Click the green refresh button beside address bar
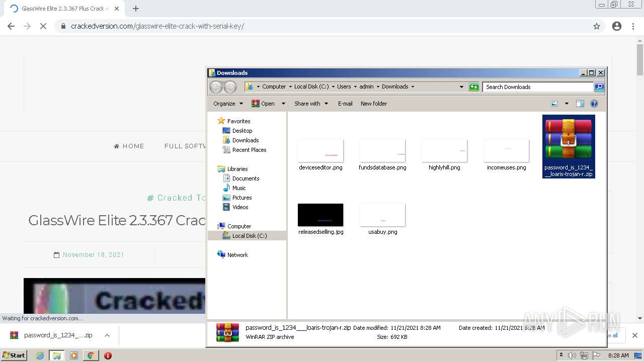Image resolution: width=644 pixels, height=362 pixels. pyautogui.click(x=474, y=87)
